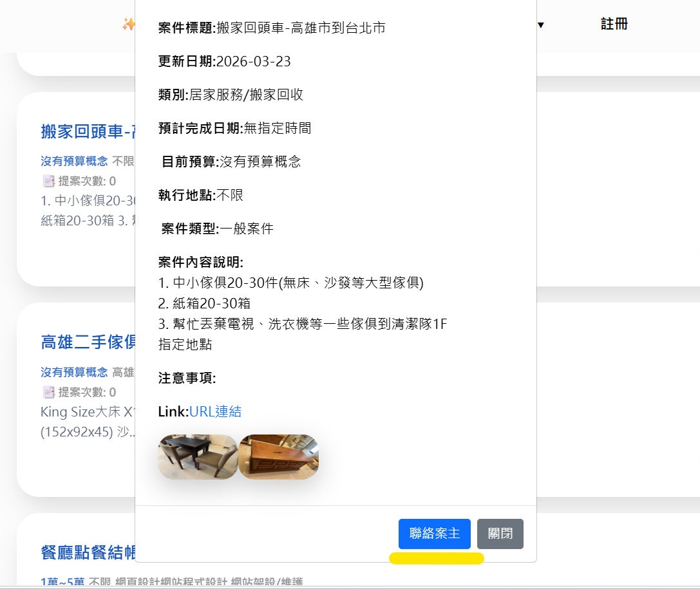Click the 注意事項 heading

[x=187, y=378]
